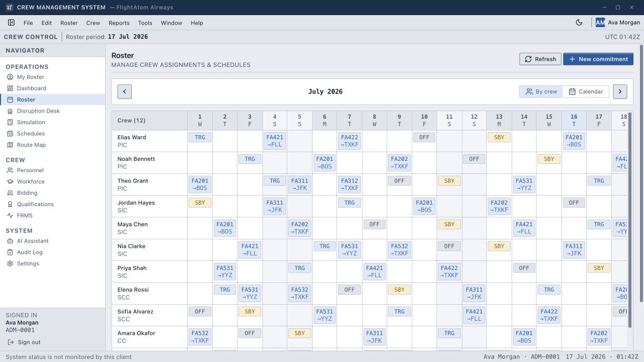Open the Crew menu
The height and width of the screenshot is (362, 644).
coord(93,23)
